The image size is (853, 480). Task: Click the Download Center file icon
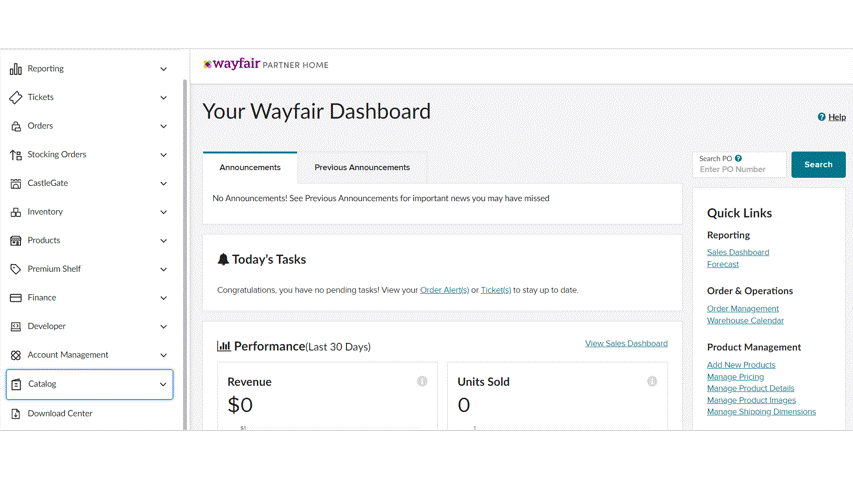pos(16,413)
